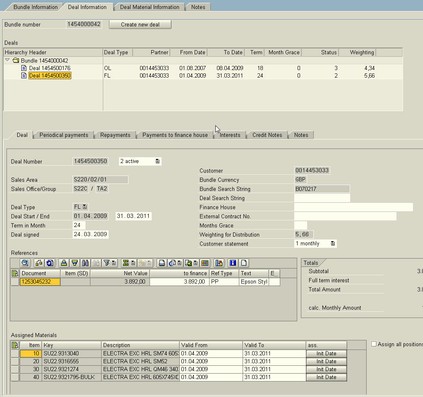Open the Deal Type FL dropdown
The width and height of the screenshot is (423, 397).
[x=85, y=207]
